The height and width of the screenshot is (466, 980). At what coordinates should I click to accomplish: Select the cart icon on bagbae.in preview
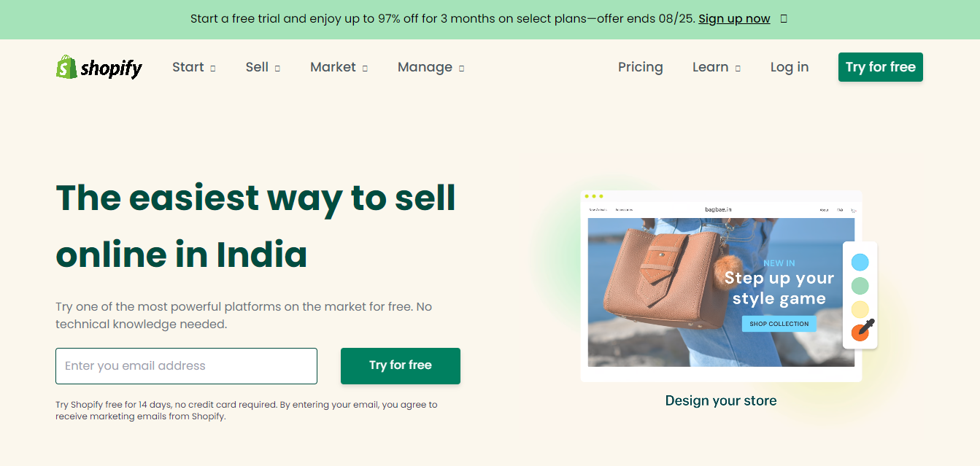[x=852, y=209]
